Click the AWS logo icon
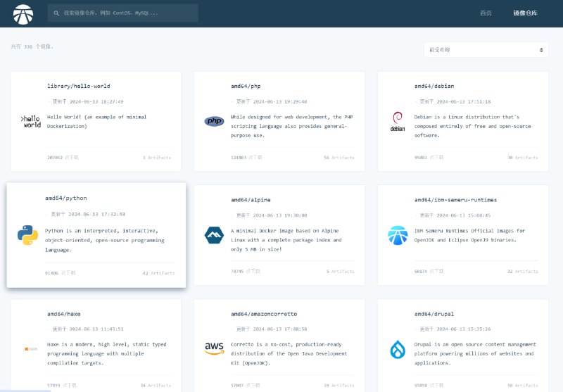The height and width of the screenshot is (392, 563). coord(214,348)
